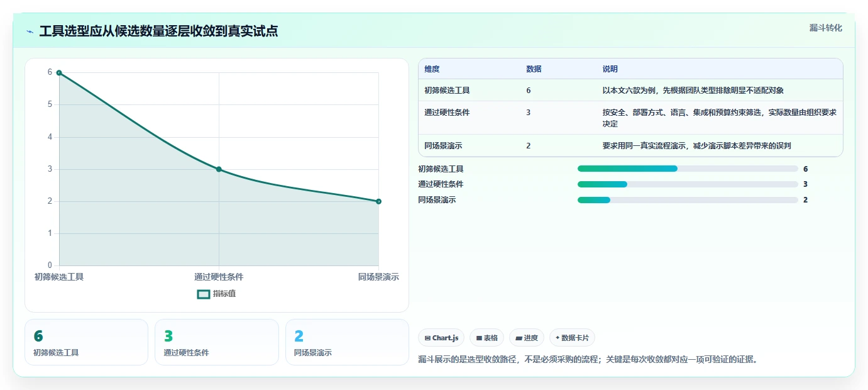Screen dimensions: 868x390
Task: Click the 数据卡片 tag chip
Action: coord(572,338)
